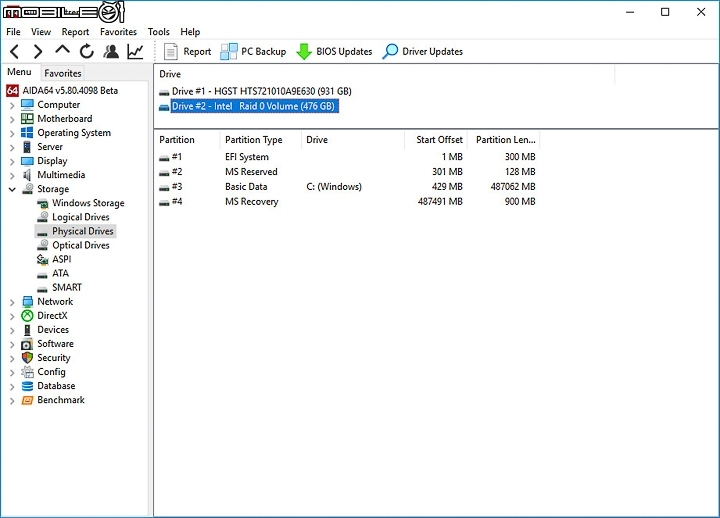This screenshot has width=720, height=518.
Task: Click the green BIOS Updates arrow icon
Action: coord(304,51)
